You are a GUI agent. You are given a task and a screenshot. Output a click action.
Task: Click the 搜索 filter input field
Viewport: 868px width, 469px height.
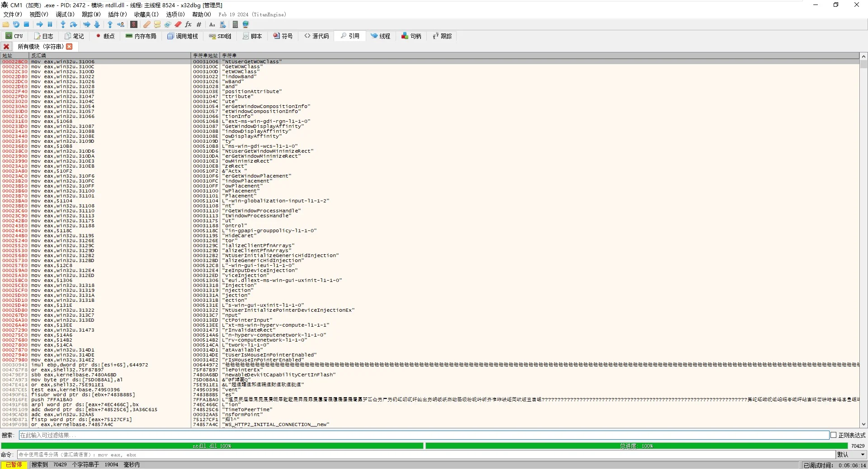(x=424, y=435)
